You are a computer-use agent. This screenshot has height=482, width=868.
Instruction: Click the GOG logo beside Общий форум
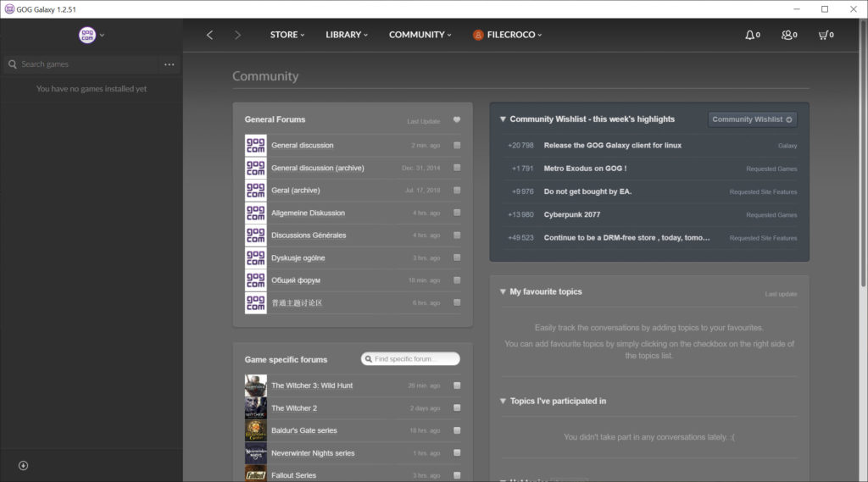255,280
